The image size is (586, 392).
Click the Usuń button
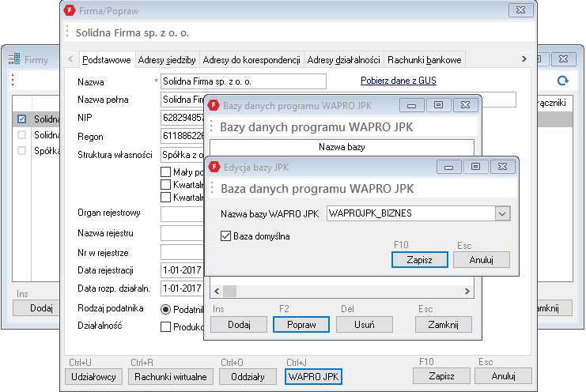pos(365,324)
